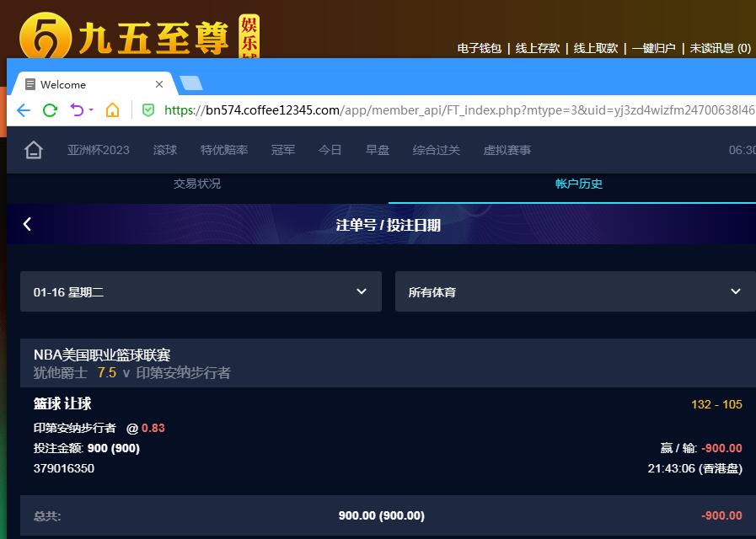This screenshot has height=539, width=756.
Task: Click 投注金额: 900 (900) text
Action: (x=86, y=448)
